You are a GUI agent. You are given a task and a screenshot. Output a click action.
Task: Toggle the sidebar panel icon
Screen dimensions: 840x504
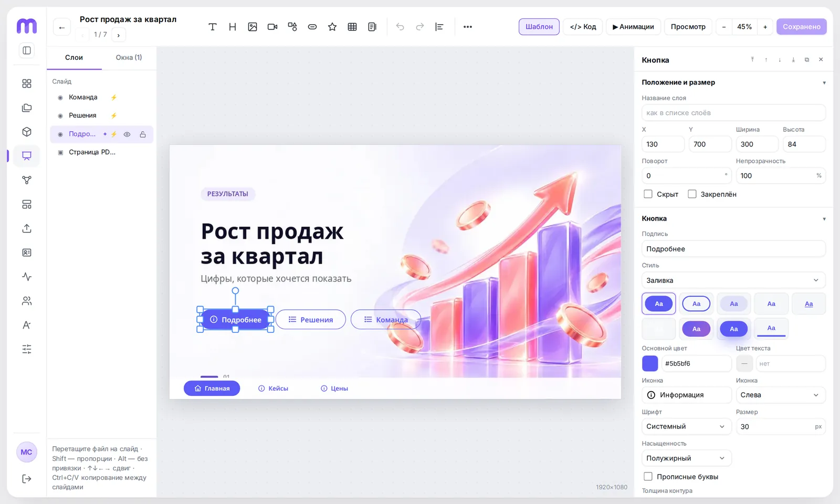[x=27, y=50]
